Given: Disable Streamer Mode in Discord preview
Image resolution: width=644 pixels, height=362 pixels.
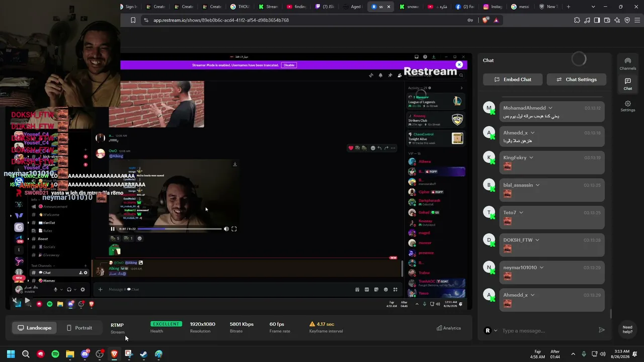Looking at the screenshot, I should [x=289, y=65].
